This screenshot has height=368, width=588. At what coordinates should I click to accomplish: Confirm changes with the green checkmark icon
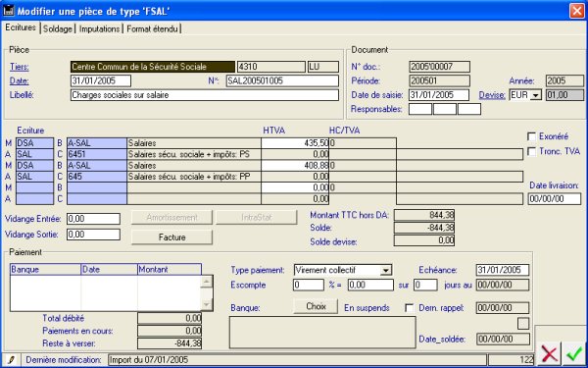click(574, 353)
